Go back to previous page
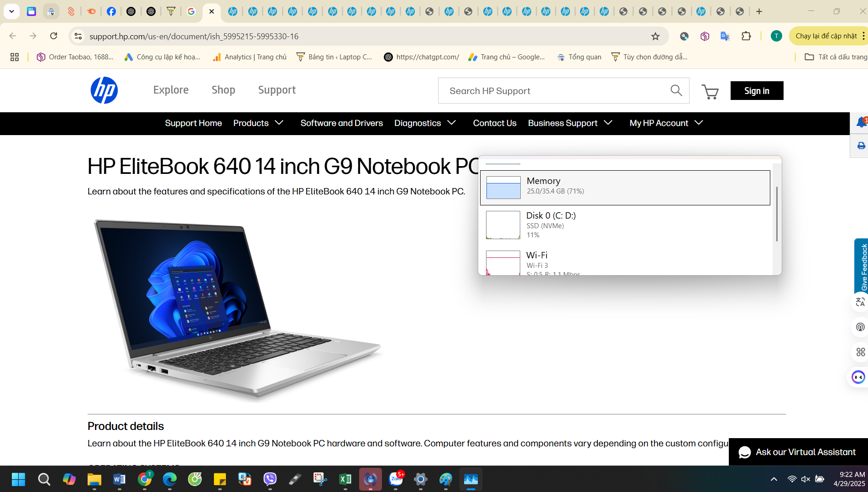Image resolution: width=868 pixels, height=492 pixels. point(13,36)
